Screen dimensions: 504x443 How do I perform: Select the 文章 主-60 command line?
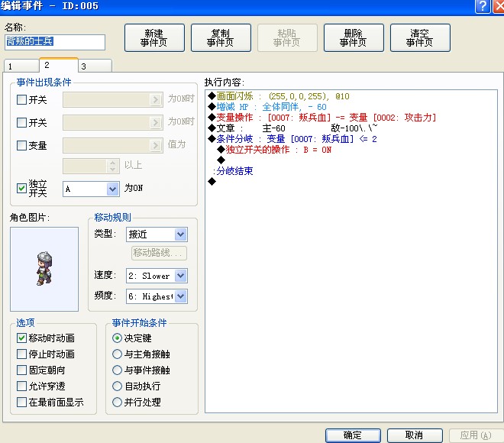pyautogui.click(x=292, y=128)
